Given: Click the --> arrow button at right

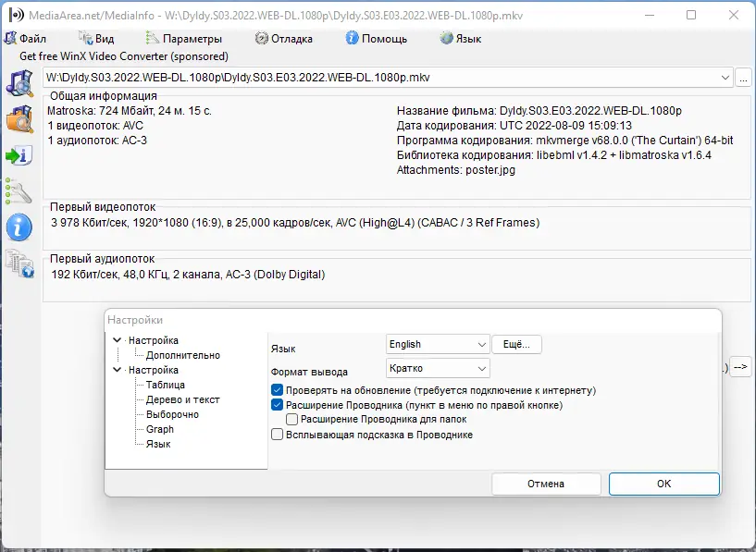Looking at the screenshot, I should pos(740,367).
